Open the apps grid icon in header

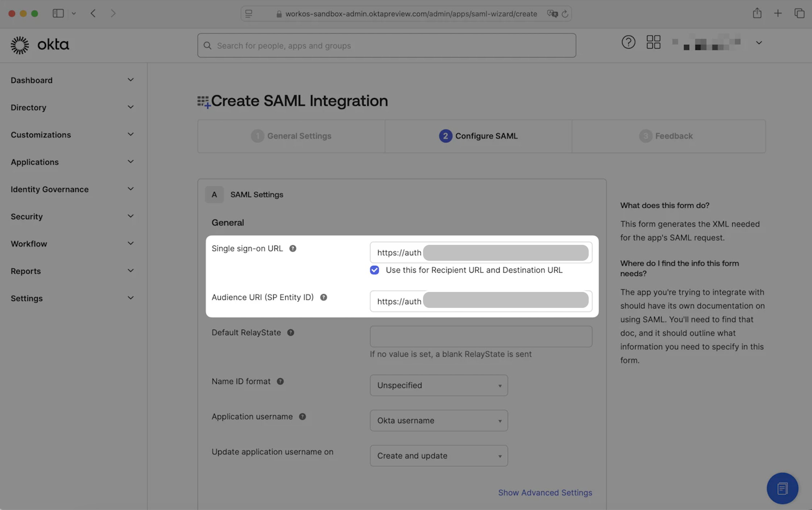click(x=653, y=42)
